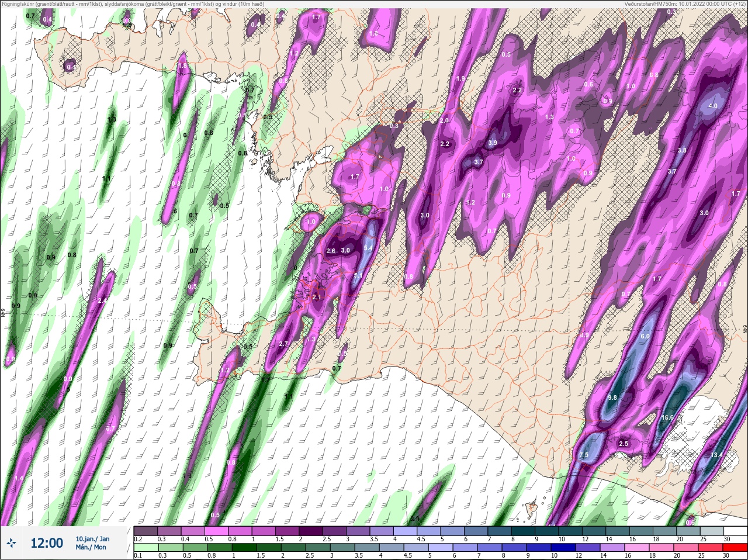Image resolution: width=748 pixels, height=560 pixels.
Task: Select upper legend swatch between 0.2 and 0.3
Action: [x=146, y=531]
